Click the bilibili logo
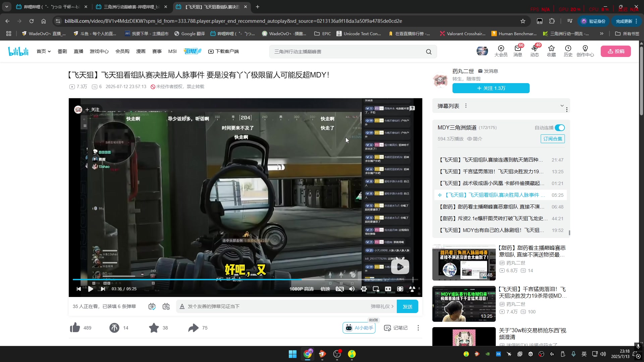The width and height of the screenshot is (644, 362). 18,51
